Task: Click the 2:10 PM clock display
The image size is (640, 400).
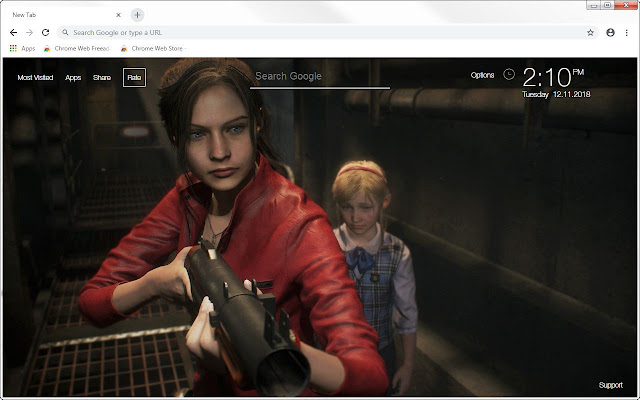Action: click(x=553, y=77)
